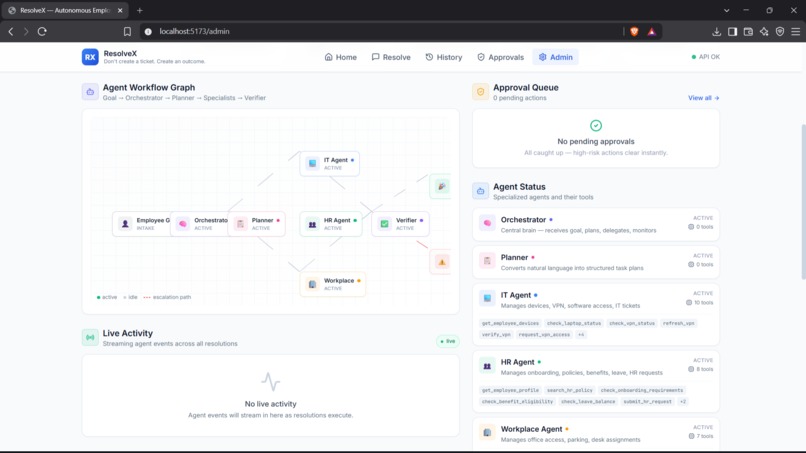Open the History nav tab
This screenshot has height=453, width=806.
click(x=444, y=57)
